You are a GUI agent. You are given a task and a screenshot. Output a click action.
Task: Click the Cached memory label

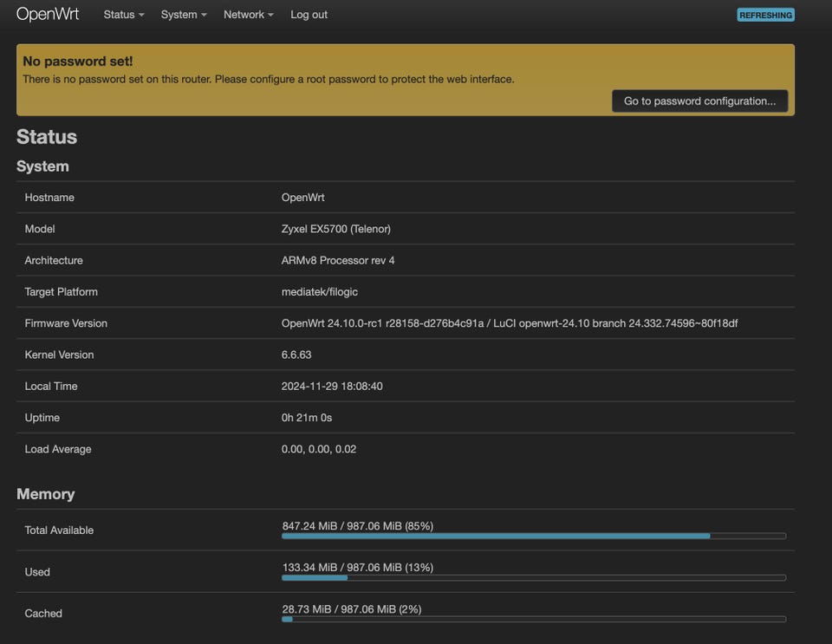[43, 614]
